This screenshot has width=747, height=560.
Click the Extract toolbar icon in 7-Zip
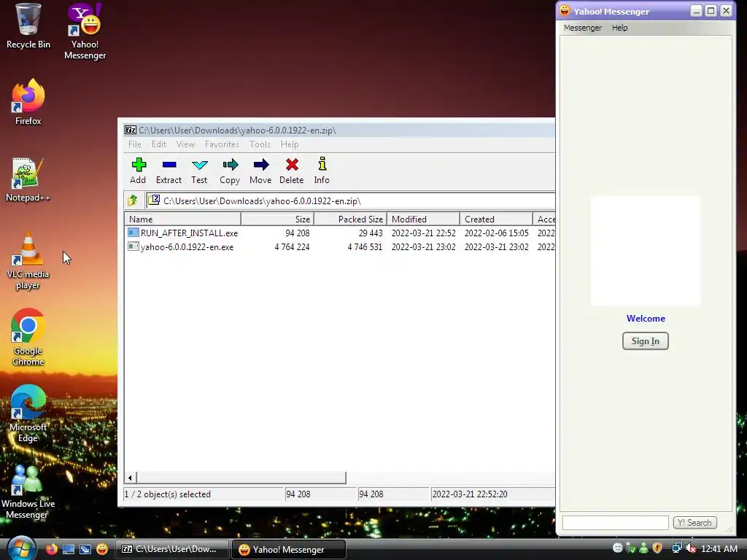pyautogui.click(x=169, y=171)
